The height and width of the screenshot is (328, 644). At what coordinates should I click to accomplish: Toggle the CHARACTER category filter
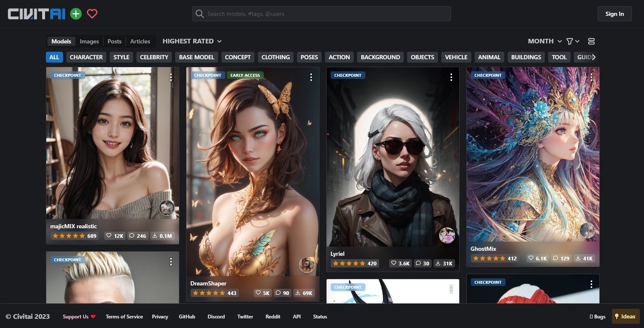coord(86,57)
